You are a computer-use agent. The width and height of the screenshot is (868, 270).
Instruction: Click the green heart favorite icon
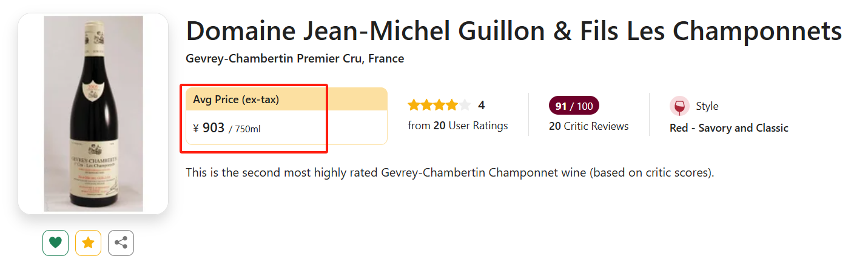click(55, 243)
